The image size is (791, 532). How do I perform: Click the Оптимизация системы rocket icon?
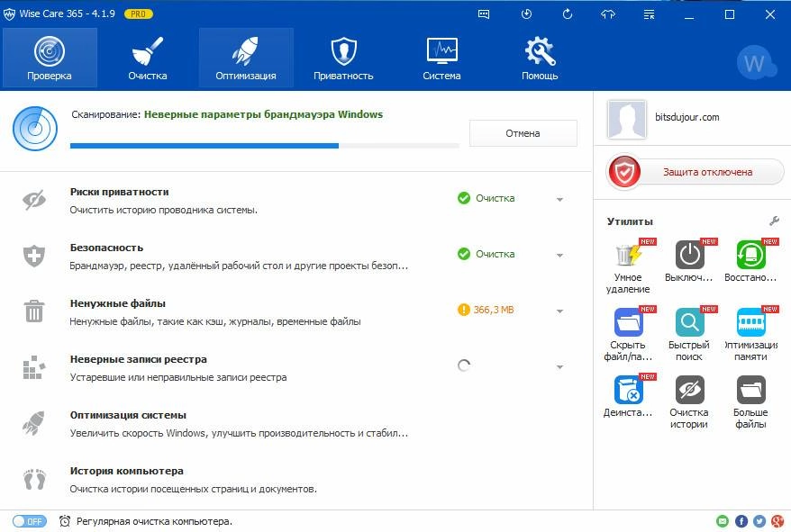(34, 422)
